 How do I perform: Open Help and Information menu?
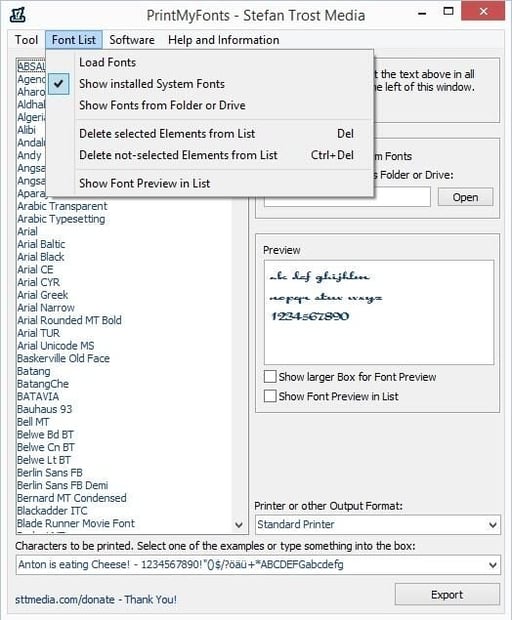pyautogui.click(x=223, y=40)
